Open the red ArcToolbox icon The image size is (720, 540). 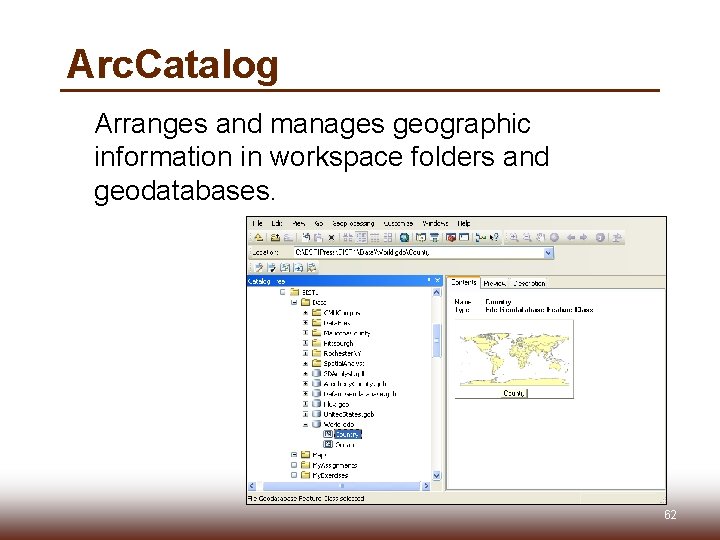point(451,237)
